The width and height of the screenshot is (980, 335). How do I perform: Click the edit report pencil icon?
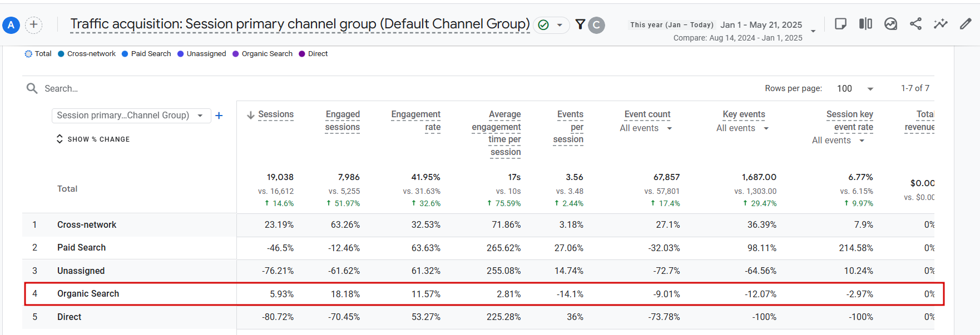(966, 24)
